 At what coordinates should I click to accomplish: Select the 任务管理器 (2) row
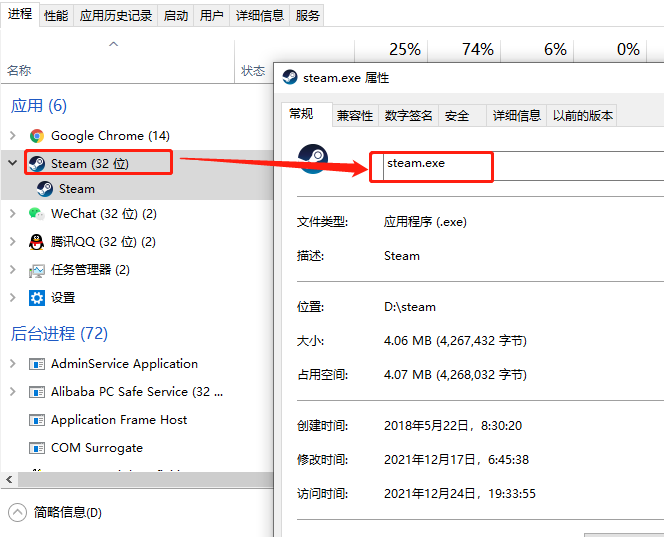pyautogui.click(x=137, y=270)
